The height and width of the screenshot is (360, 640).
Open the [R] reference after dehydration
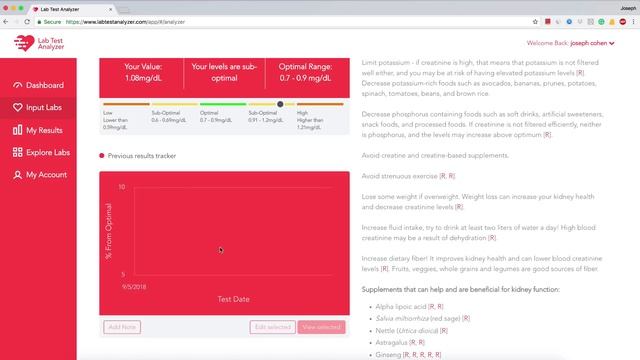tap(492, 238)
